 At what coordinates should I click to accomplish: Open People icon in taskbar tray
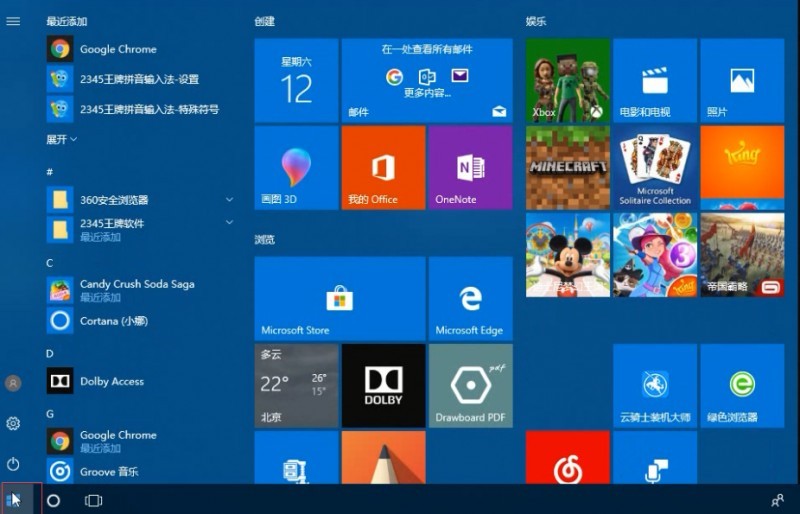(x=778, y=500)
